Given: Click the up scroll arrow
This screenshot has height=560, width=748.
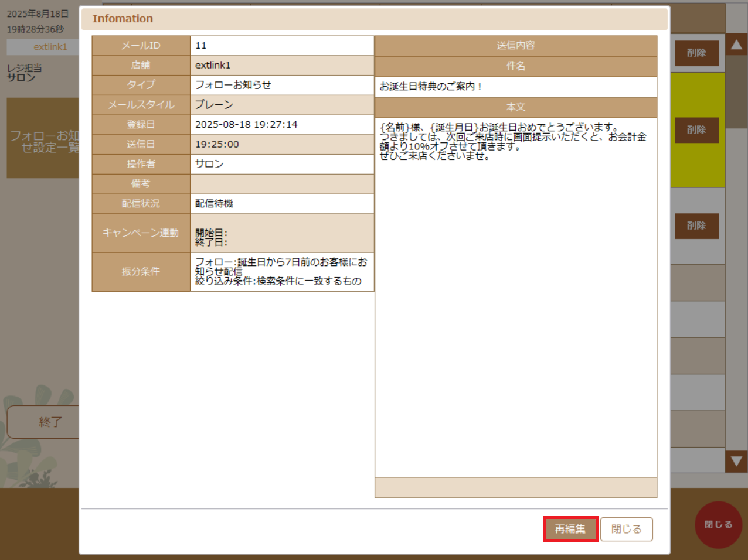Looking at the screenshot, I should pos(737,44).
